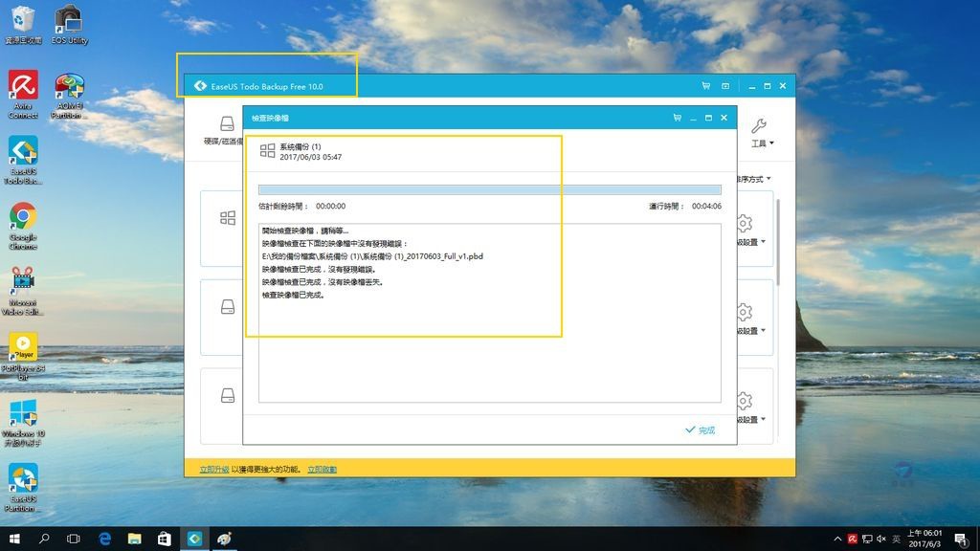Click the 立即啟動 activate link

point(322,469)
